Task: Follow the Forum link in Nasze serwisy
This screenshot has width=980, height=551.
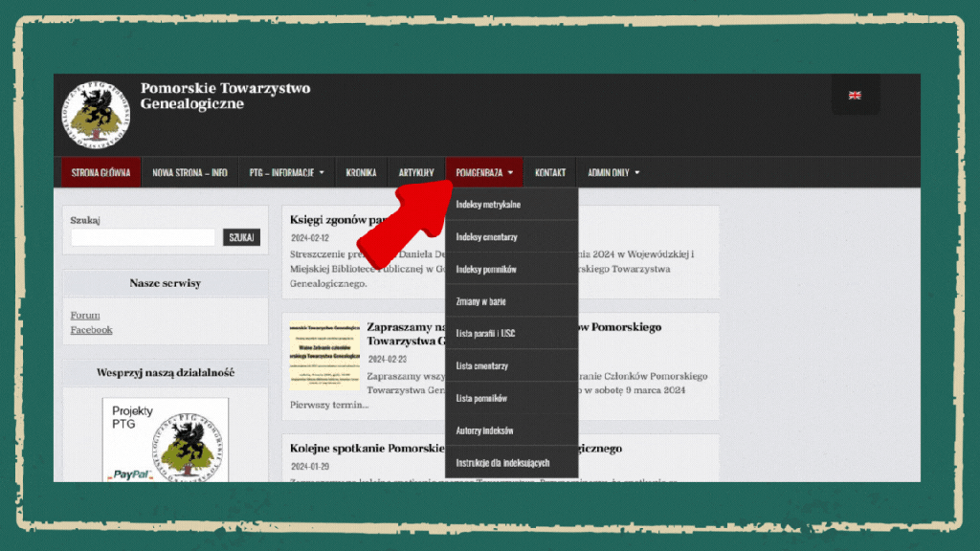Action: 85,316
